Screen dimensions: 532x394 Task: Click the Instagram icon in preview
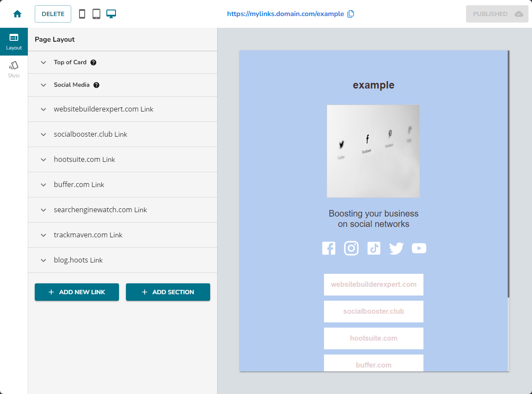click(x=351, y=248)
